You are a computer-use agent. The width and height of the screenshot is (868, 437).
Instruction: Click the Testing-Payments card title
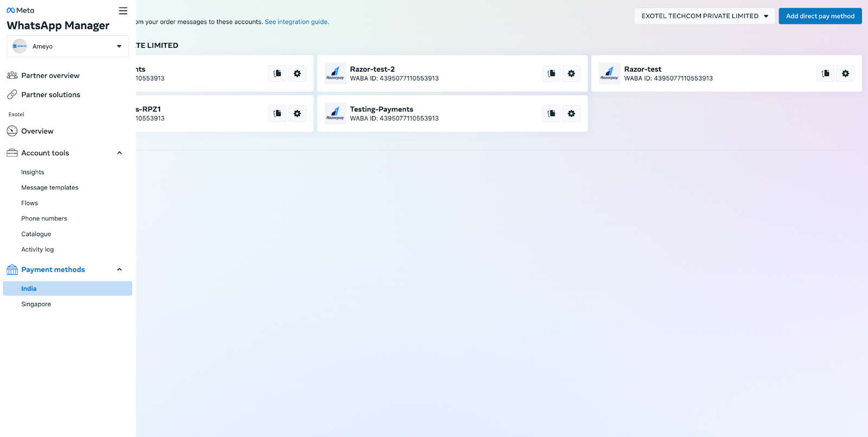[x=381, y=109]
